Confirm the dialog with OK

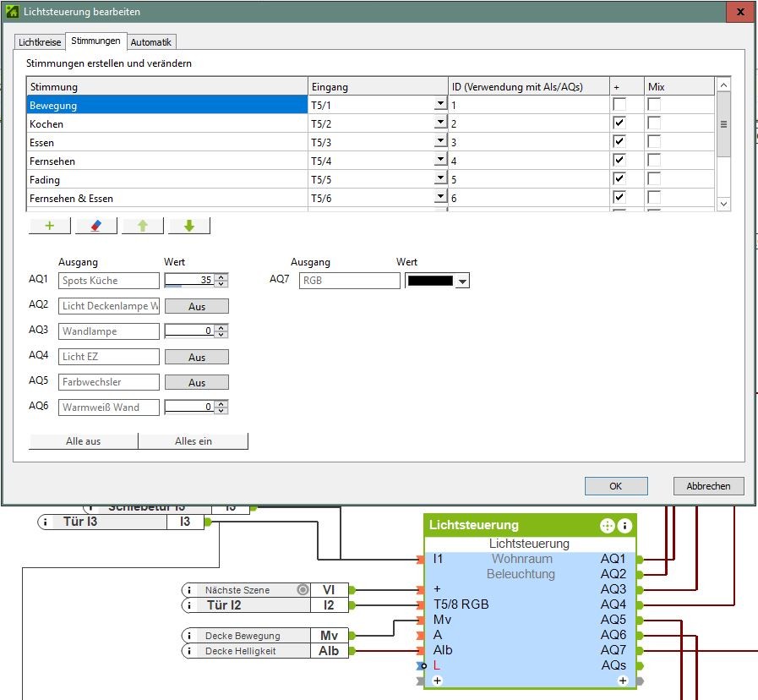click(615, 486)
